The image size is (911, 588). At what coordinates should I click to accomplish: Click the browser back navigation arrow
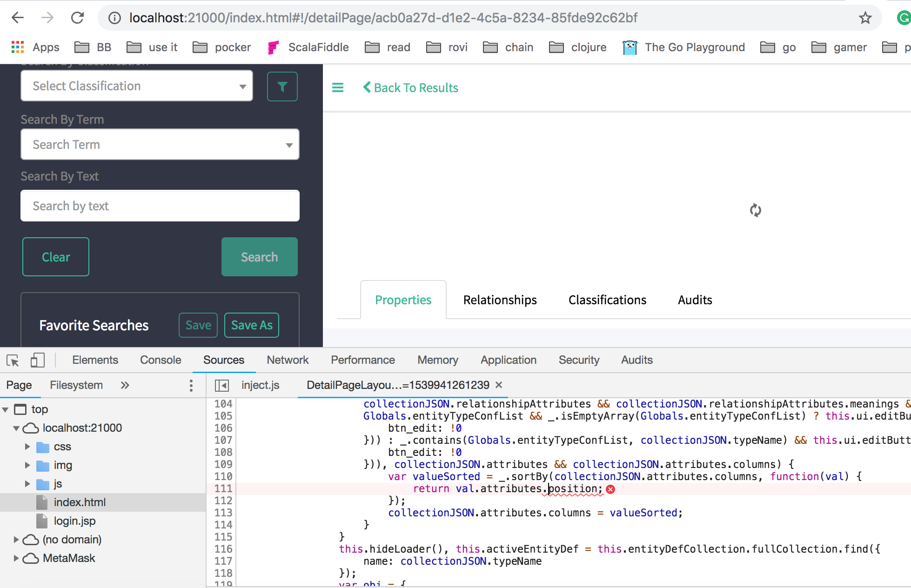coord(17,18)
